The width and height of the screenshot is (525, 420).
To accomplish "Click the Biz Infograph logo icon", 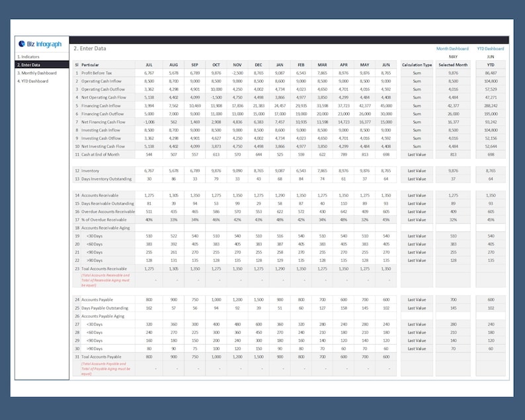I will tap(22, 44).
